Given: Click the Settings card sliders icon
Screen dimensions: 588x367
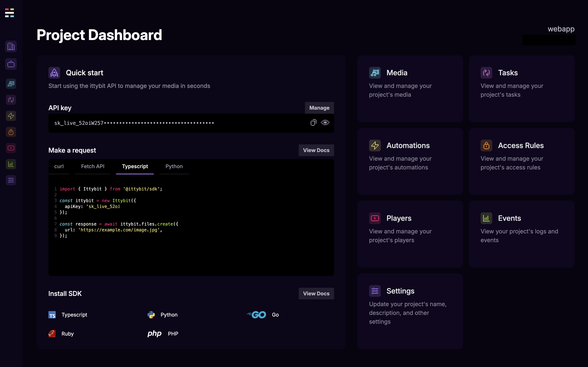Looking at the screenshot, I should pyautogui.click(x=375, y=291).
